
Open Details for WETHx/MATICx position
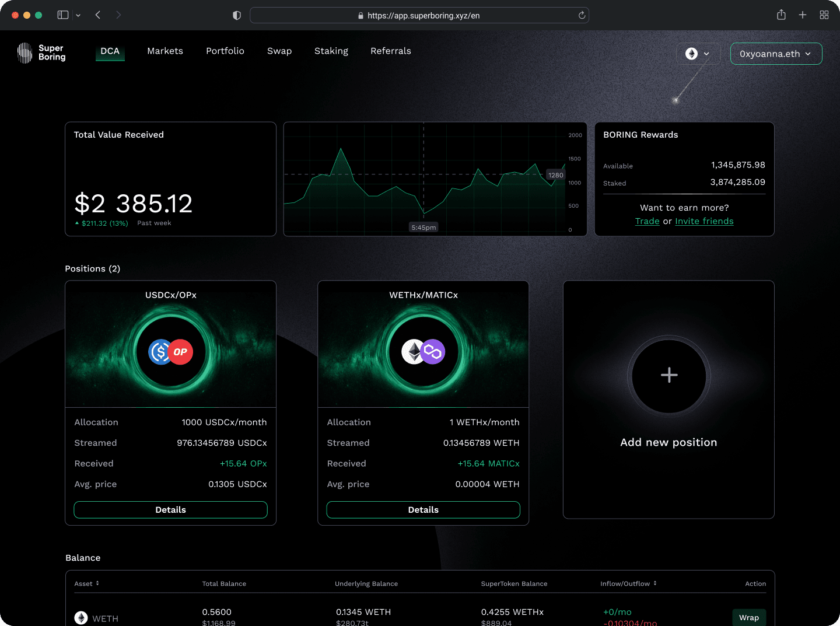pyautogui.click(x=423, y=510)
